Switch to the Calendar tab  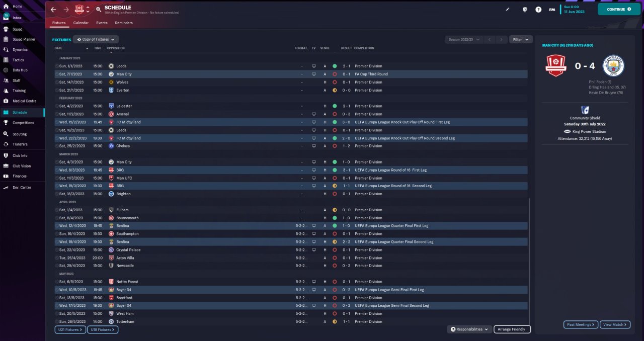pos(81,23)
